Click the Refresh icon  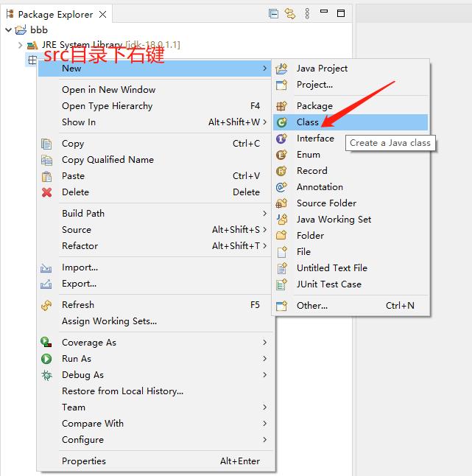pyautogui.click(x=46, y=305)
